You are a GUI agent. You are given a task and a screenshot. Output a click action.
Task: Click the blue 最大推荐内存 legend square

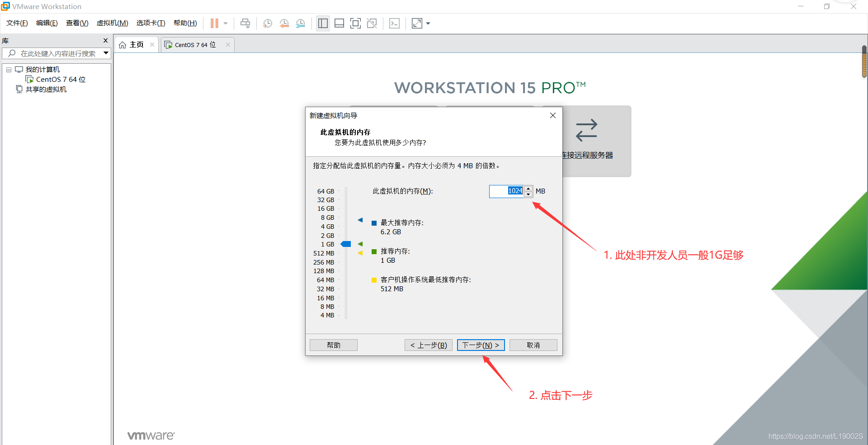point(374,223)
